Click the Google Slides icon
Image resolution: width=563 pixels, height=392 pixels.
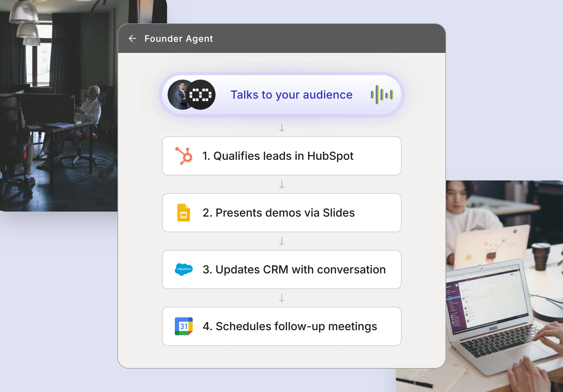click(x=184, y=213)
